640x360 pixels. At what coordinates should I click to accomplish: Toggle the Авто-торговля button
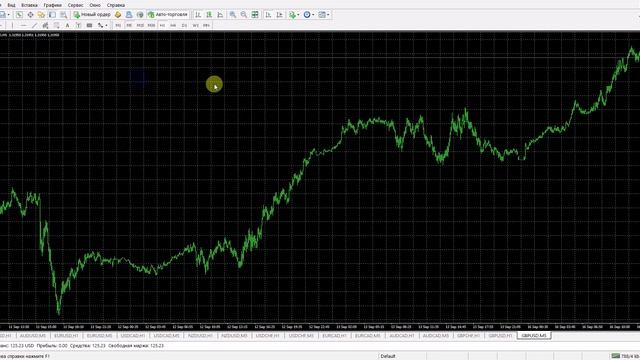pos(168,15)
